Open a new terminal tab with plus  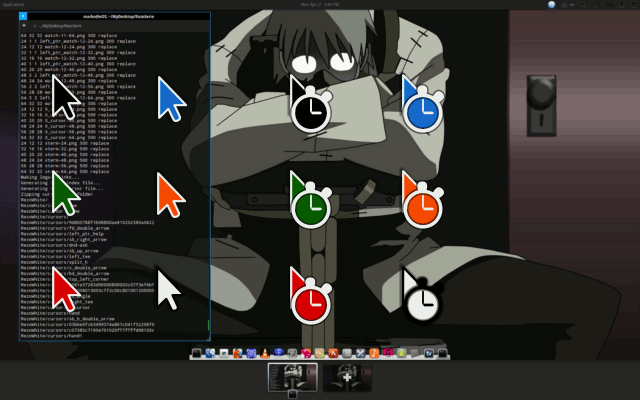click(24, 25)
